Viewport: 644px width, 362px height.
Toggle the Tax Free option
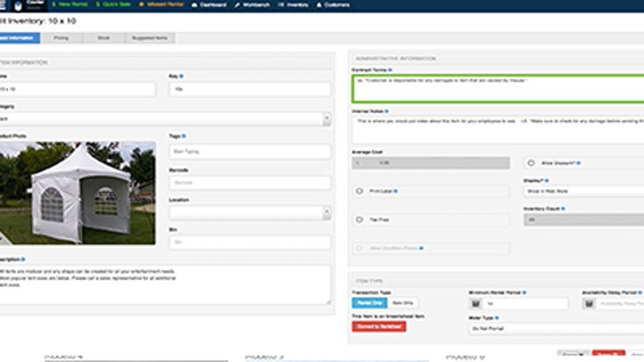click(x=360, y=220)
